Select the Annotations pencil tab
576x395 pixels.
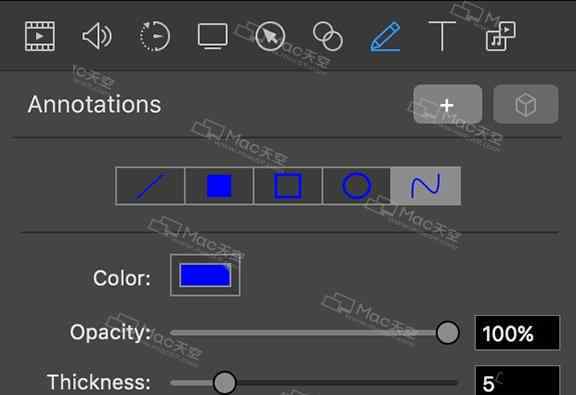[385, 36]
